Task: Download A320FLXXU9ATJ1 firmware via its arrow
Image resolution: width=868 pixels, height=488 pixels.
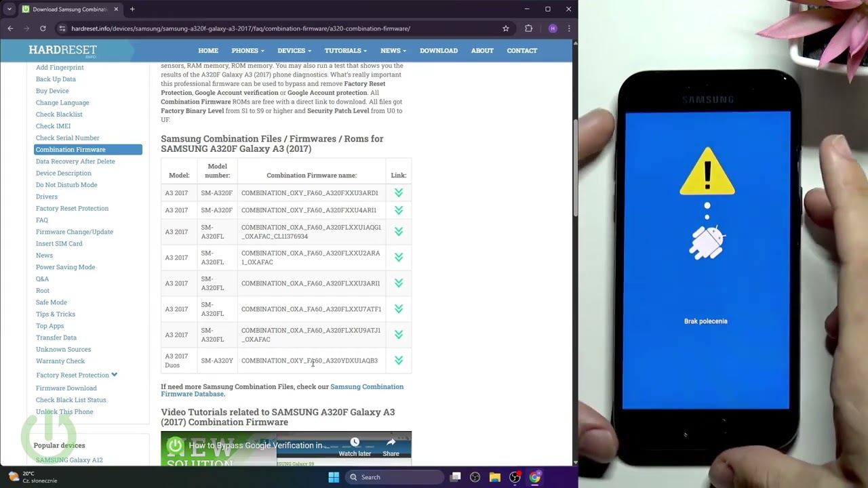Action: coord(399,335)
